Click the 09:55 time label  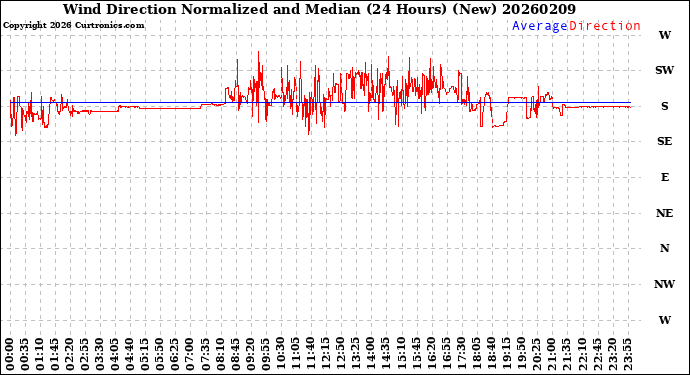pyautogui.click(x=266, y=354)
